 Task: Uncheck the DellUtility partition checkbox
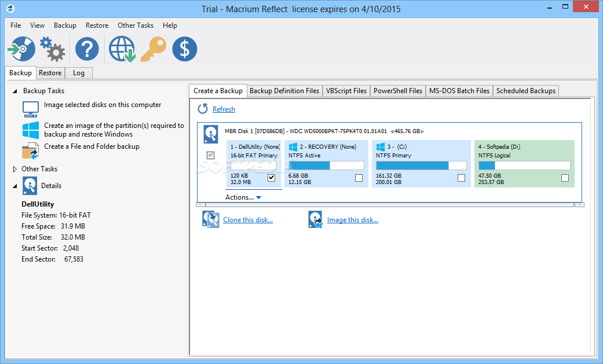272,178
